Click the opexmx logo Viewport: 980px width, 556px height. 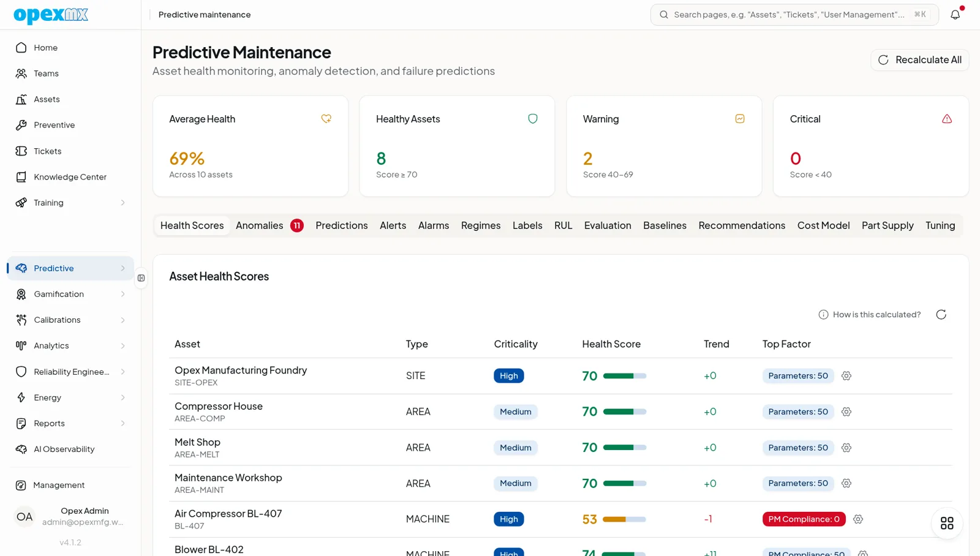coord(51,15)
